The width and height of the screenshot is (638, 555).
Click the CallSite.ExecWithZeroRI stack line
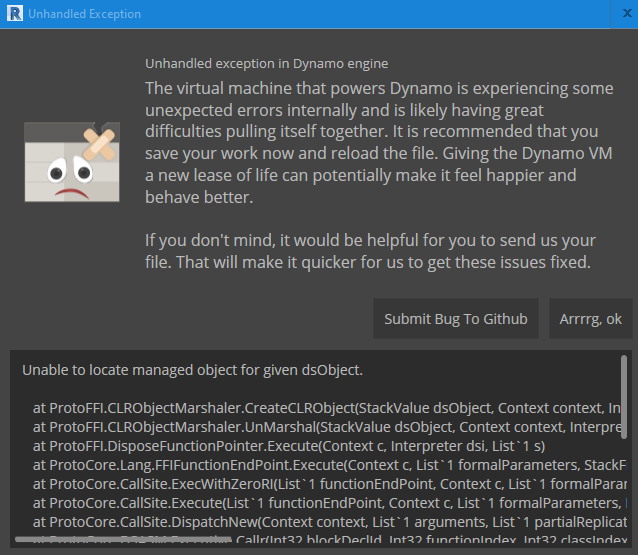pos(330,484)
